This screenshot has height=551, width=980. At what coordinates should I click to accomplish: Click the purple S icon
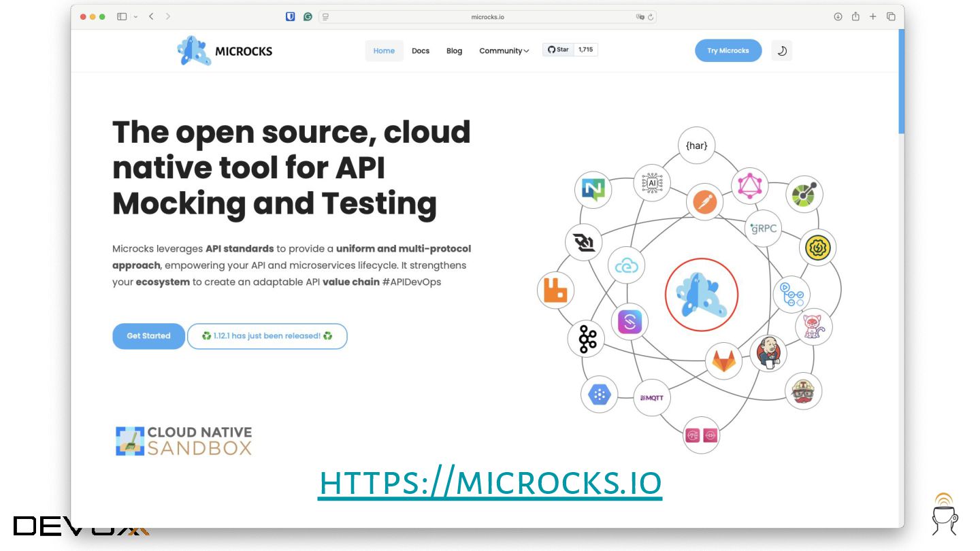(x=630, y=321)
